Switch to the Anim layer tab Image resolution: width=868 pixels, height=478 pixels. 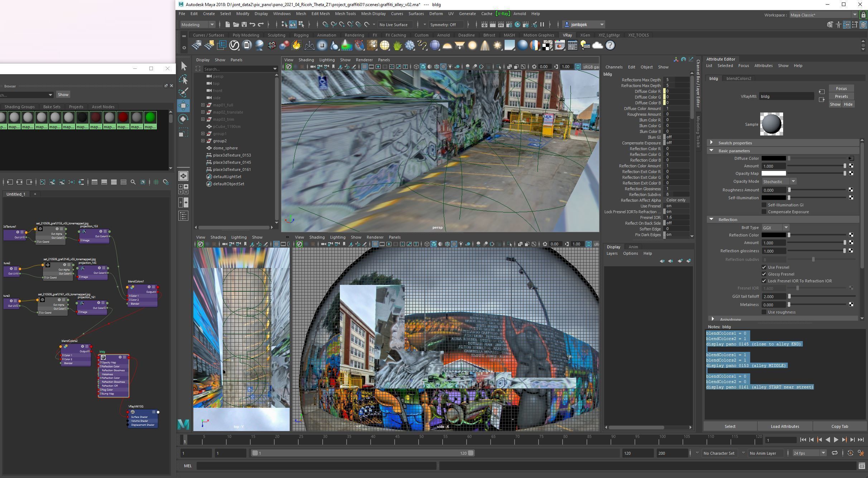pos(633,247)
